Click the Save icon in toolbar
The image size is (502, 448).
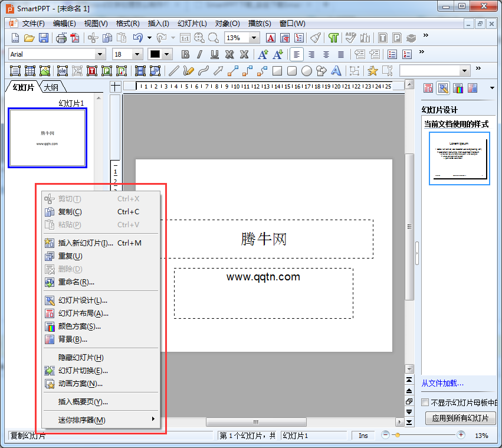click(44, 38)
